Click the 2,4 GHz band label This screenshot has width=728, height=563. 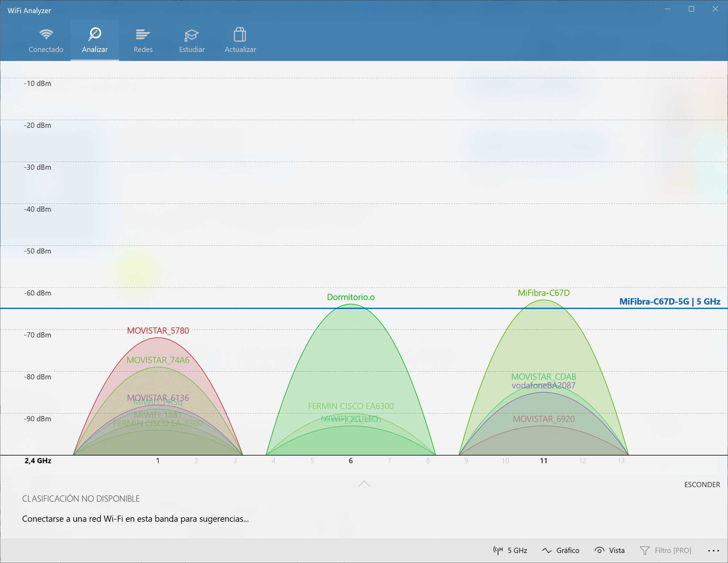(x=38, y=460)
